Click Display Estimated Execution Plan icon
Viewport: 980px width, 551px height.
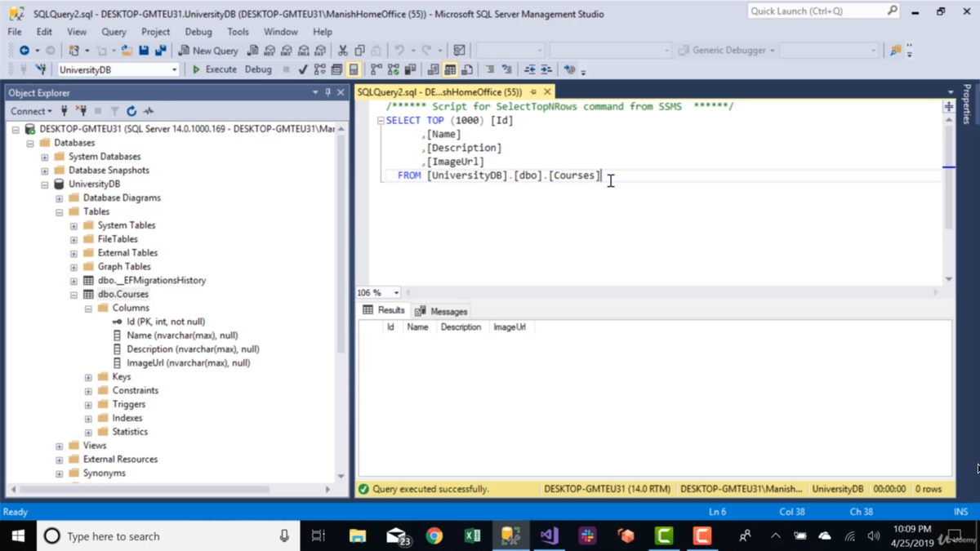(319, 70)
